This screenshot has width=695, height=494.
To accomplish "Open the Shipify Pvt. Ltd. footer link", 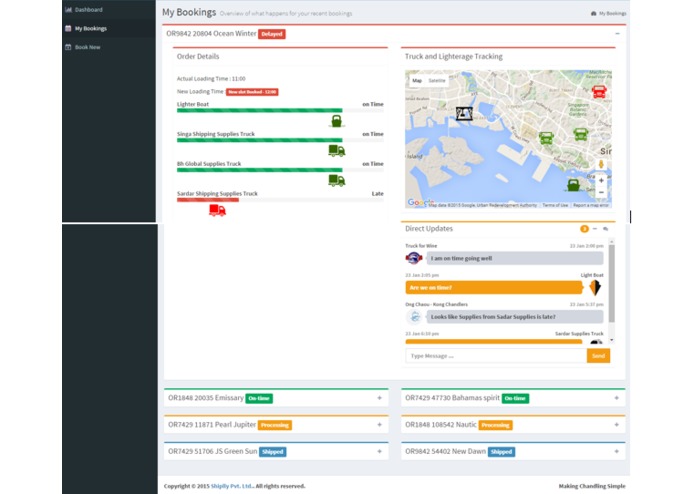I will tap(231, 486).
